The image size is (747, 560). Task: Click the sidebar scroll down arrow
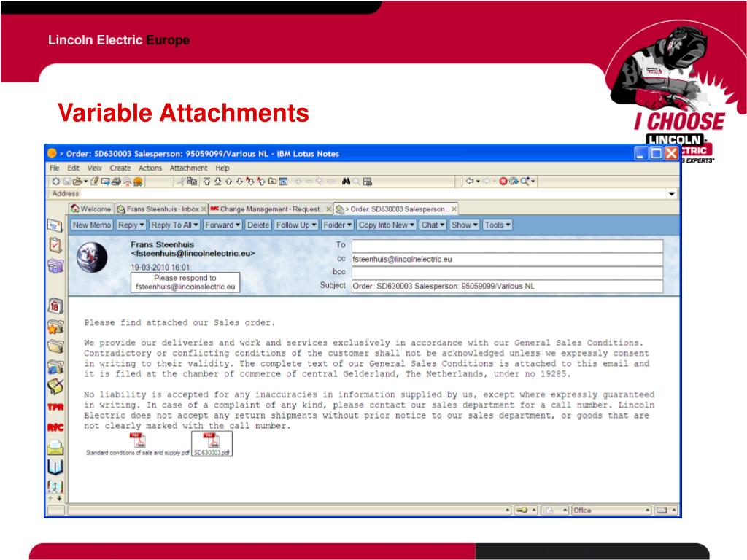(x=60, y=499)
